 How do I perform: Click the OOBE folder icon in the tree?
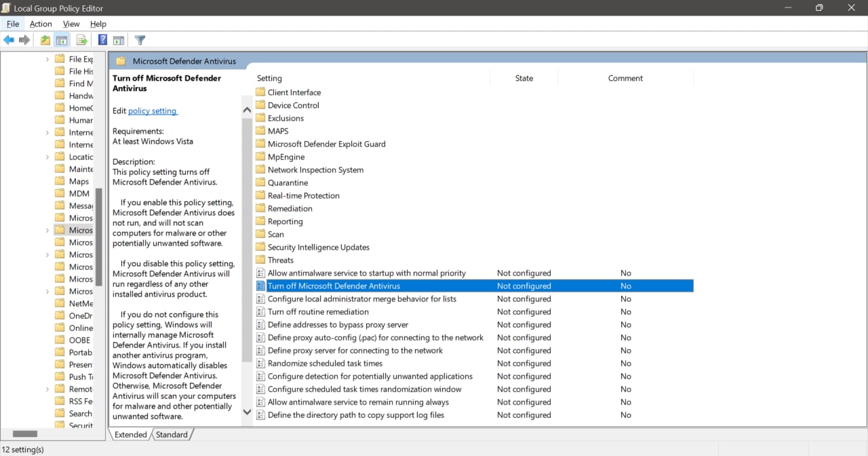click(x=60, y=340)
